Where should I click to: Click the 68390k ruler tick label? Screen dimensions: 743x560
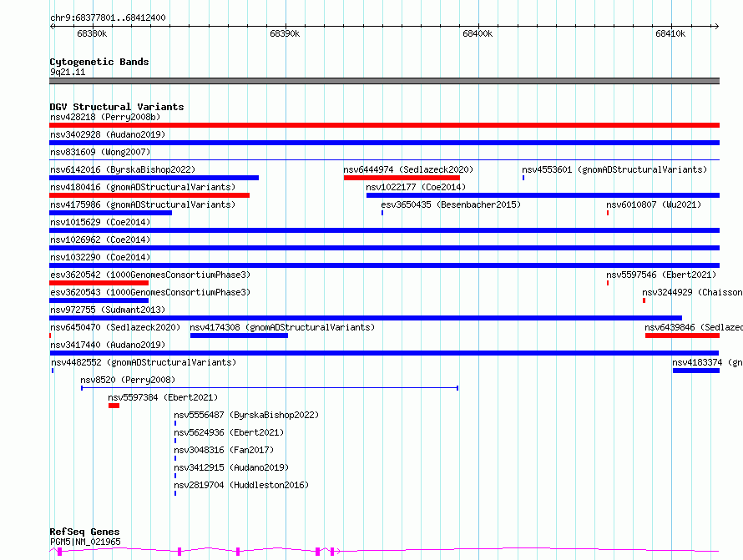coord(285,33)
